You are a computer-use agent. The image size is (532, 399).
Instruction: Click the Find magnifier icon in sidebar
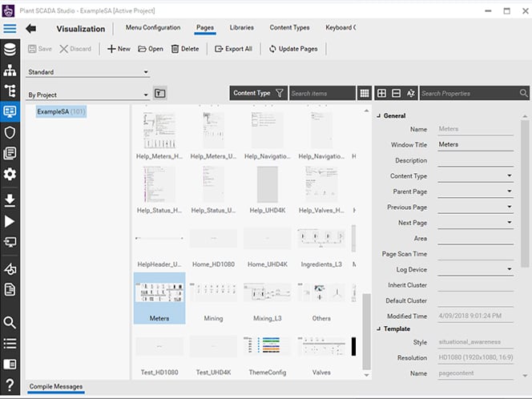(10, 323)
